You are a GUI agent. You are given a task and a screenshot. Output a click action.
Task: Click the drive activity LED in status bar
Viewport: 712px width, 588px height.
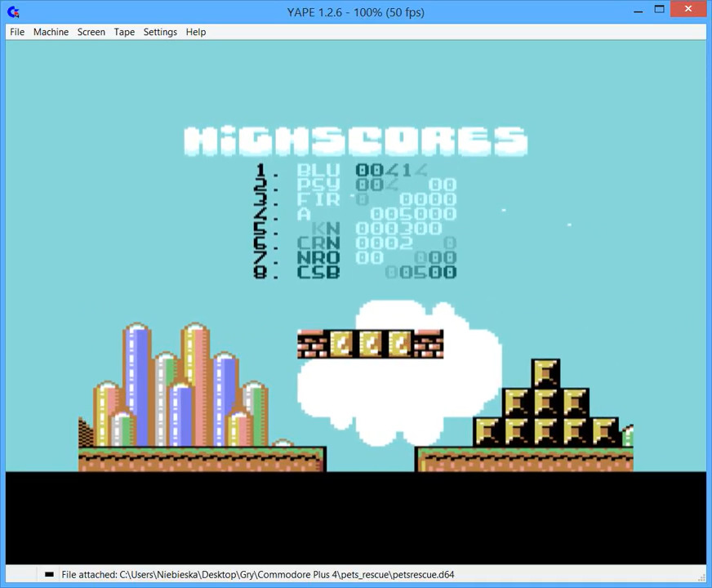tap(49, 575)
